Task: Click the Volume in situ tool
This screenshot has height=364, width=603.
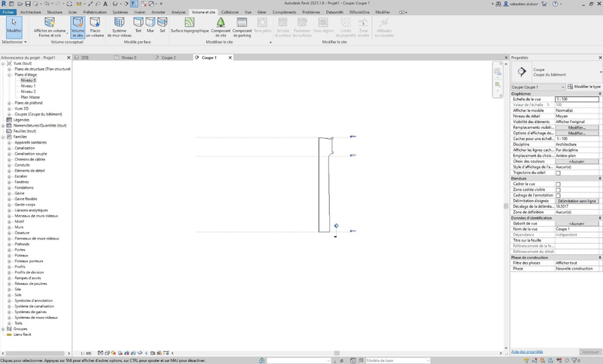Action: (x=78, y=25)
